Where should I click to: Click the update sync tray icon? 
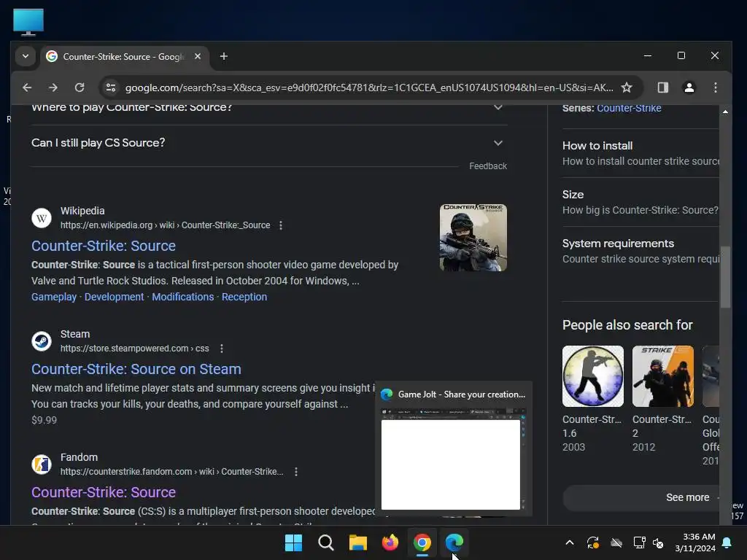click(592, 542)
